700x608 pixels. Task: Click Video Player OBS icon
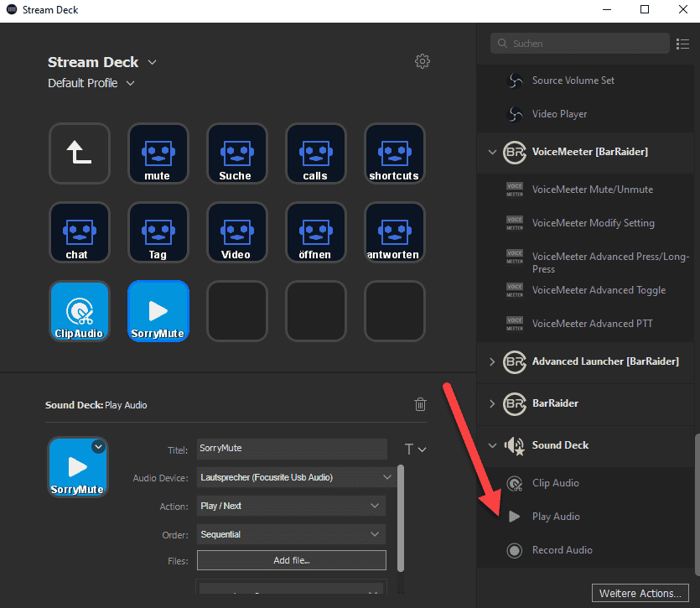(515, 114)
